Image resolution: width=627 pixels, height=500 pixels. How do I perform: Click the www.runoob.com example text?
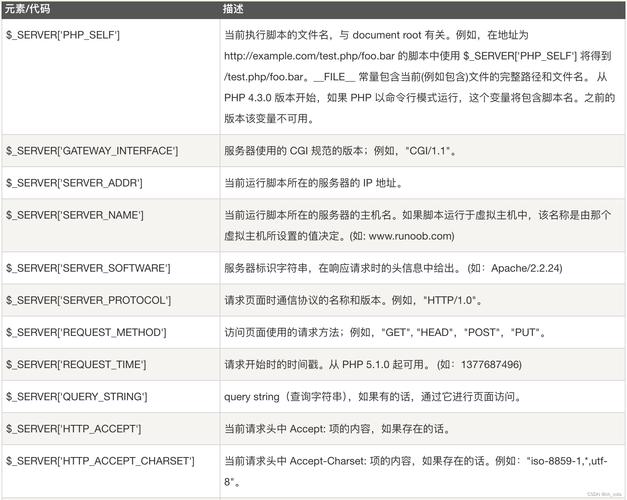[x=411, y=236]
